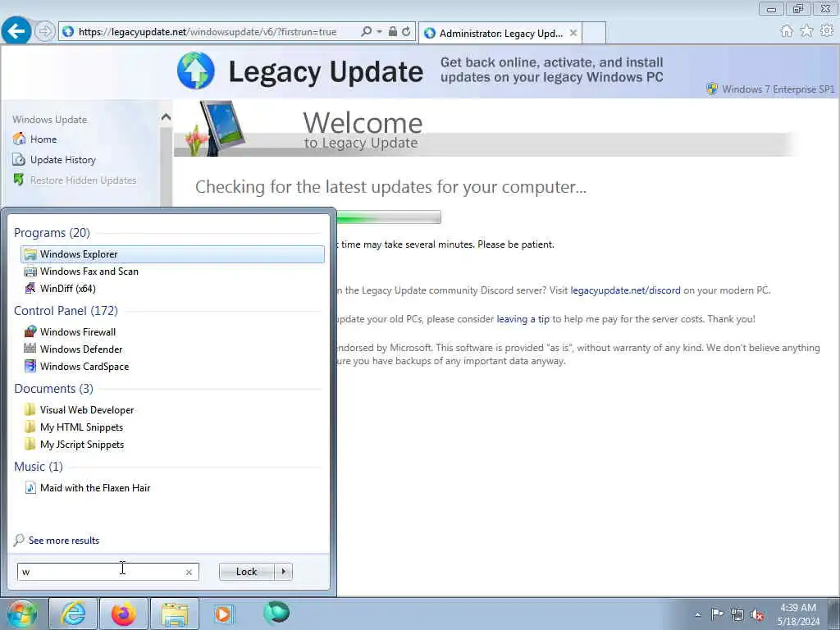Open Home in the Windows Update sidebar
Image resolution: width=840 pixels, height=630 pixels.
[43, 139]
